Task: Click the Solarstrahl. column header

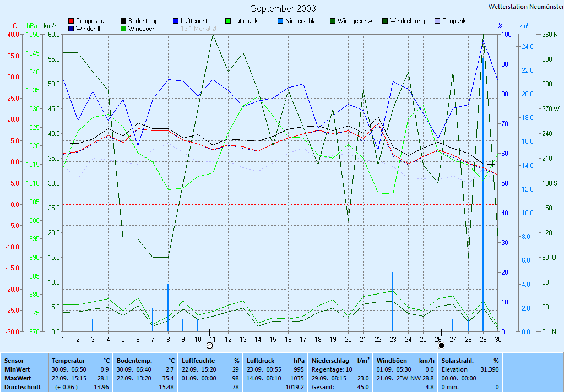Action: pyautogui.click(x=458, y=361)
